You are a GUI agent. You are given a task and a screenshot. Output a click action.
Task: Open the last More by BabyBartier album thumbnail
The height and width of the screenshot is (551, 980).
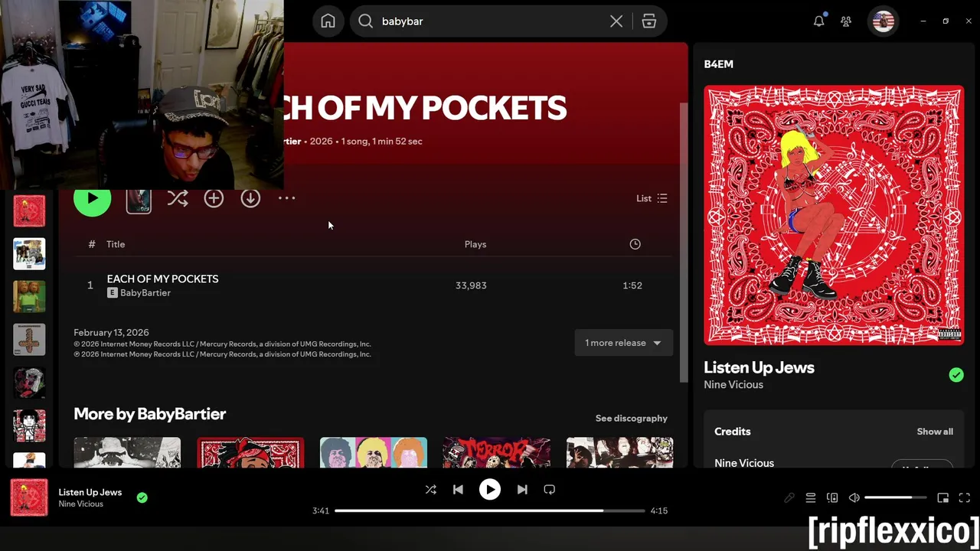click(619, 452)
